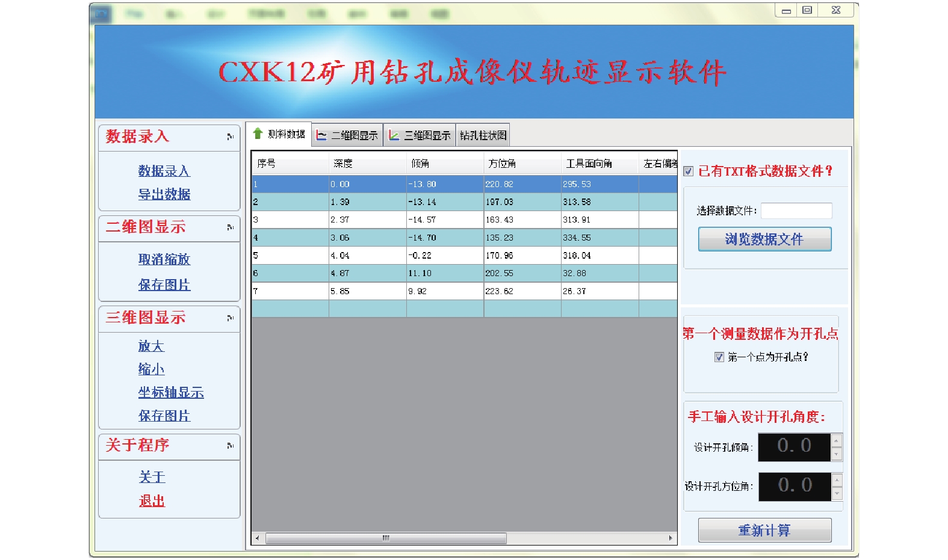Open the 测斜数据 tab

click(279, 135)
